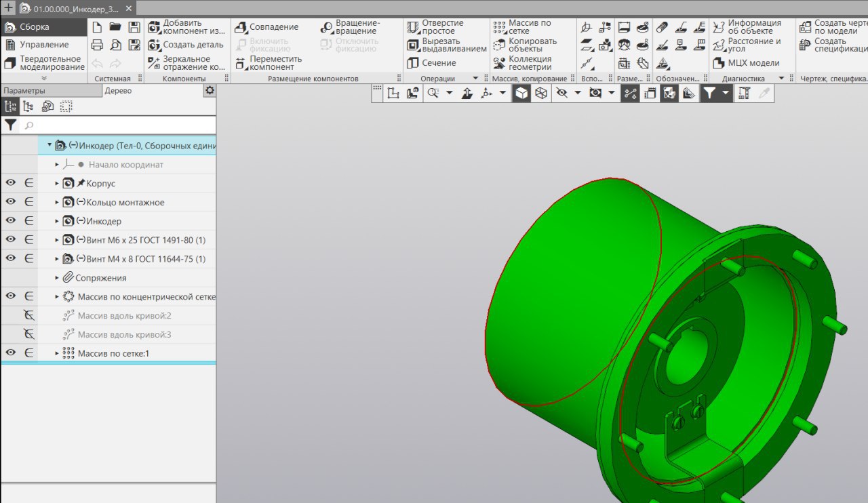Expand more toolbar sets with double chevron
Screen dimensions: 868x503
(x=44, y=79)
